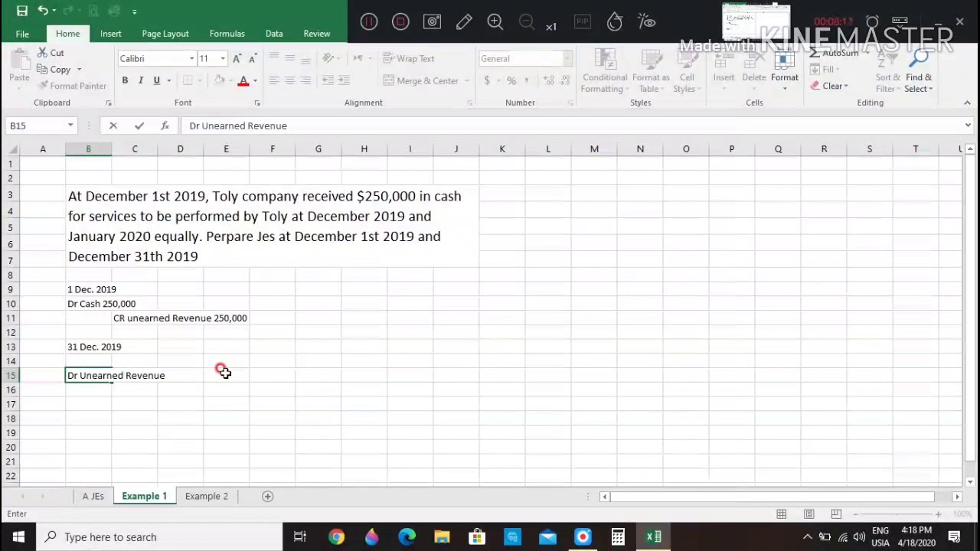Click the Insert Function fx button

click(x=165, y=126)
